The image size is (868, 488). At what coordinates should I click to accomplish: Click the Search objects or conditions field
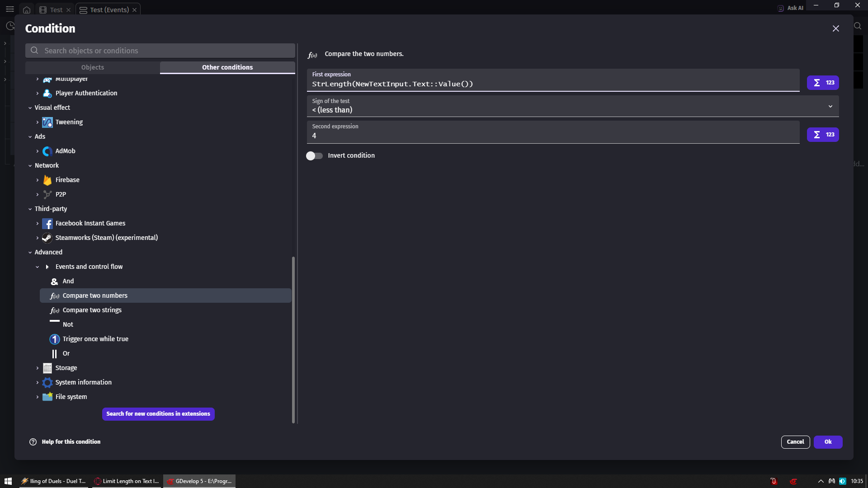(x=160, y=51)
